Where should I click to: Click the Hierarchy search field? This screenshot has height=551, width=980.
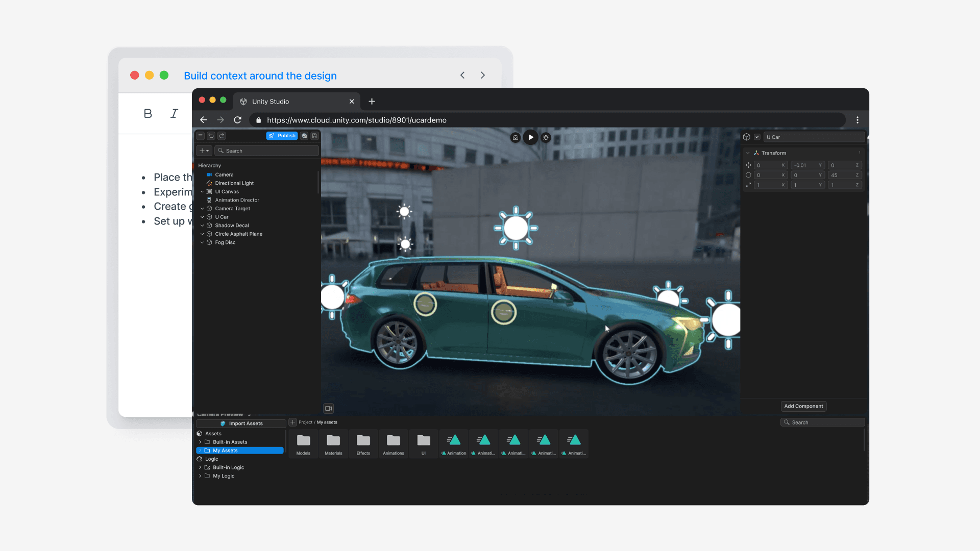tap(266, 151)
